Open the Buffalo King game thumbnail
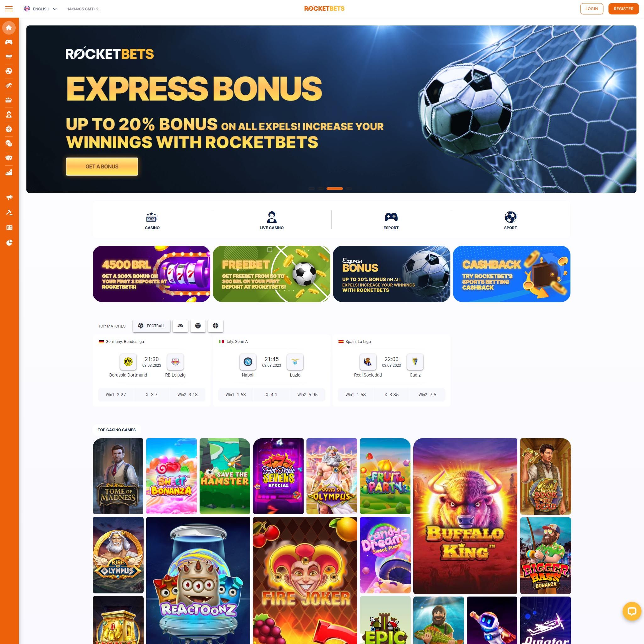The width and height of the screenshot is (644, 644). [465, 516]
